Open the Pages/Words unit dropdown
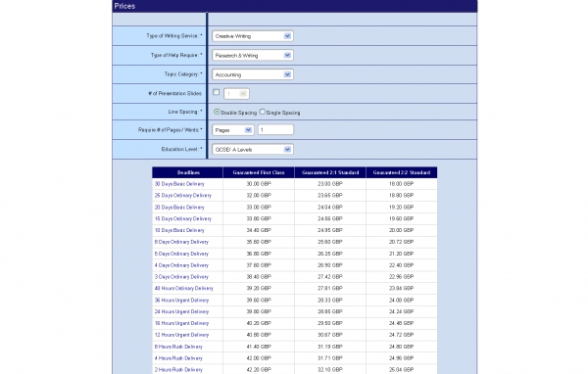 pos(233,130)
